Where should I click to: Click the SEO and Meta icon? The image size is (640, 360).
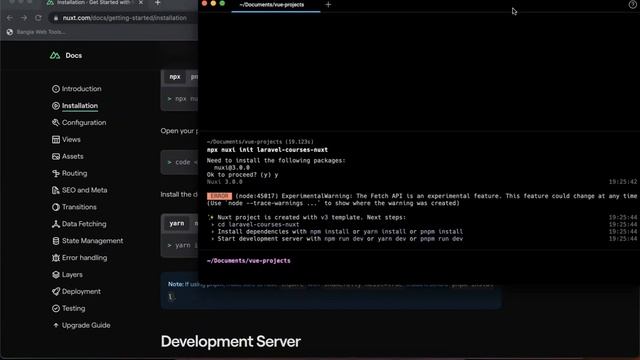56,190
